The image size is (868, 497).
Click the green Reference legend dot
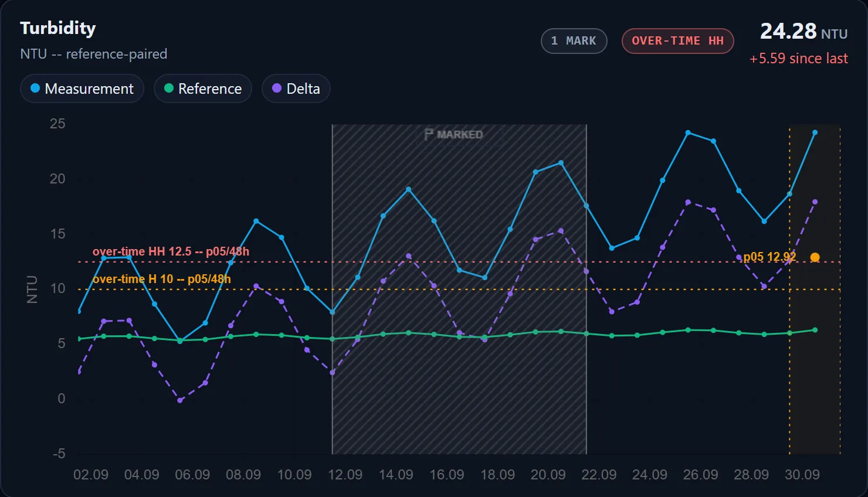tap(169, 88)
